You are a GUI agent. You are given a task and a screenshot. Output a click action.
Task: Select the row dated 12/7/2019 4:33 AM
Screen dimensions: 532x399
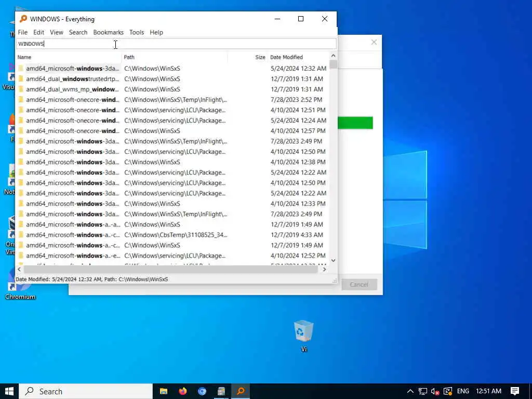[172, 235]
